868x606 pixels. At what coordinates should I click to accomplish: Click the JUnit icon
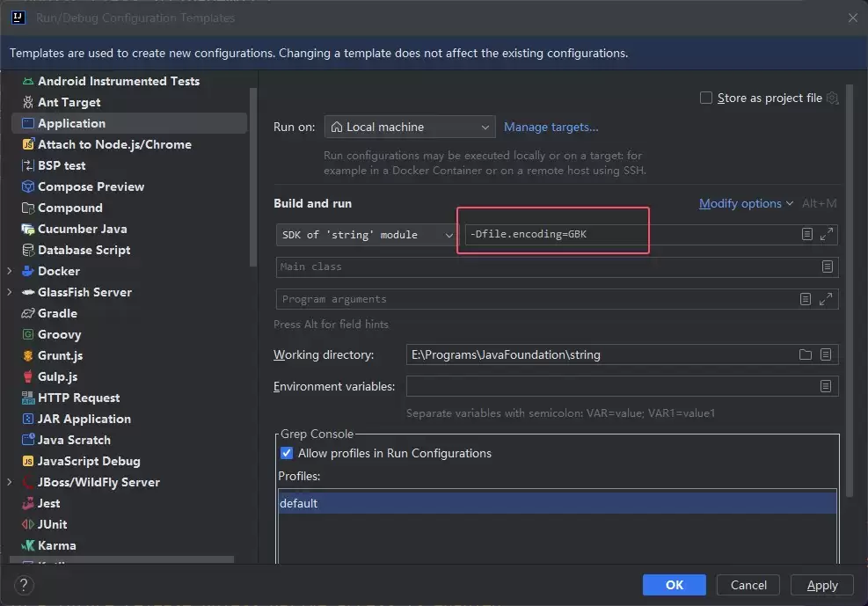[27, 524]
